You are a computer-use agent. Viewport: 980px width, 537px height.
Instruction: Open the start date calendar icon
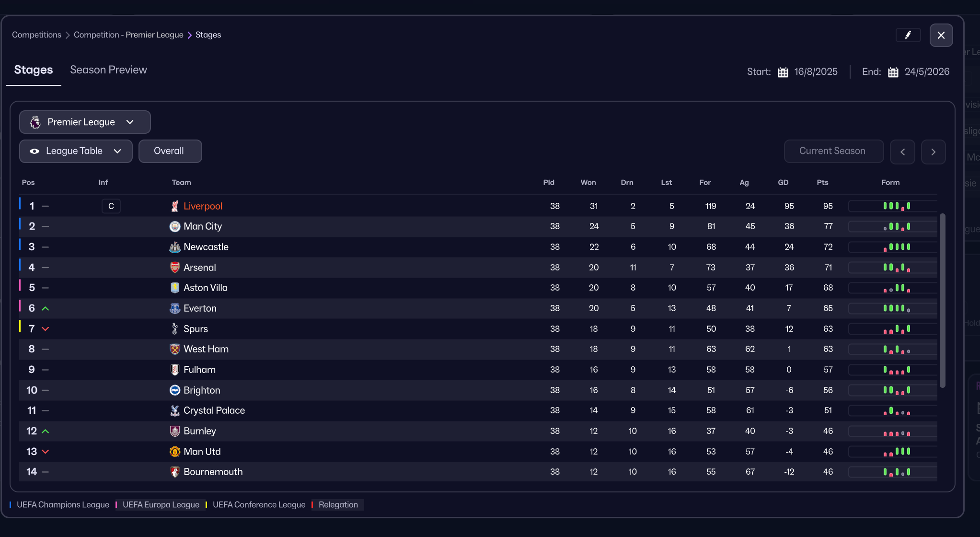click(783, 72)
